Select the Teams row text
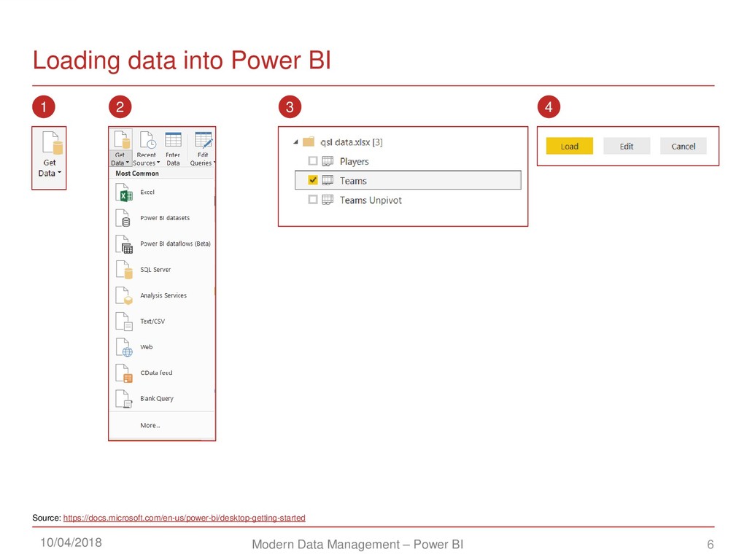The height and width of the screenshot is (560, 747). click(353, 181)
